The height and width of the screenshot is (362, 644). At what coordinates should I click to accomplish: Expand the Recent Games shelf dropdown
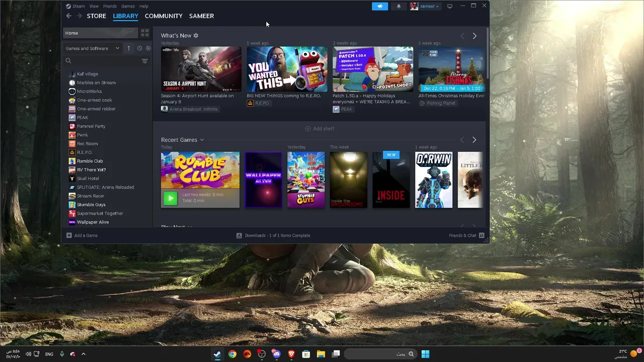[202, 140]
